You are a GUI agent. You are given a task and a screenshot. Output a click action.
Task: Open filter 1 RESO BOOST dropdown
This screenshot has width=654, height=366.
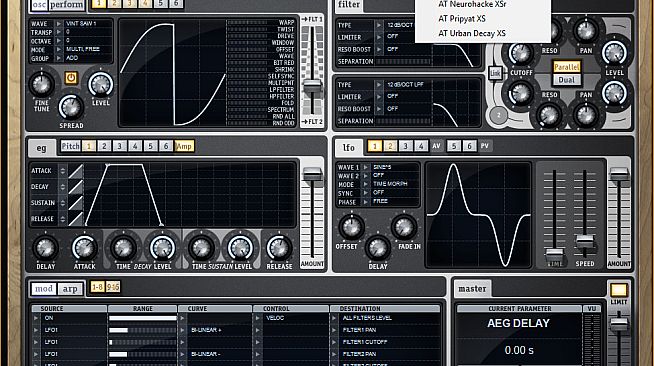tap(379, 49)
